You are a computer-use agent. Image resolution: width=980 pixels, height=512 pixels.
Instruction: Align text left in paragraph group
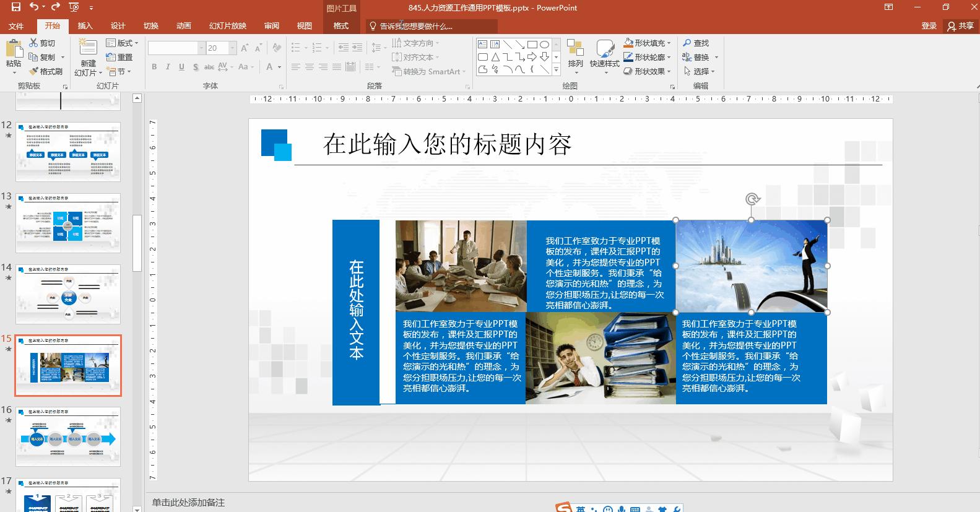(x=296, y=67)
